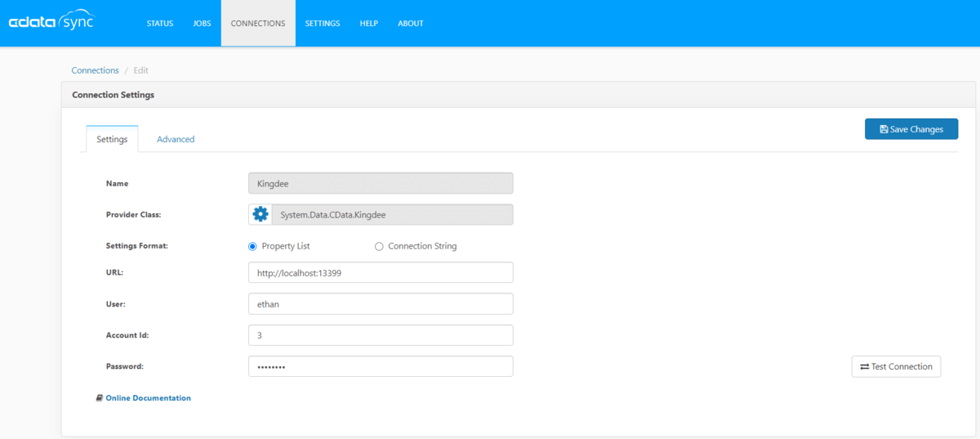Open the CONNECTIONS nav tab
The image size is (980, 439).
tap(258, 23)
